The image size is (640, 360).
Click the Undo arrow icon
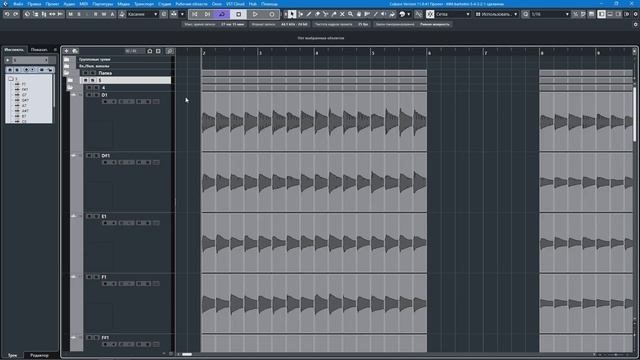point(7,14)
